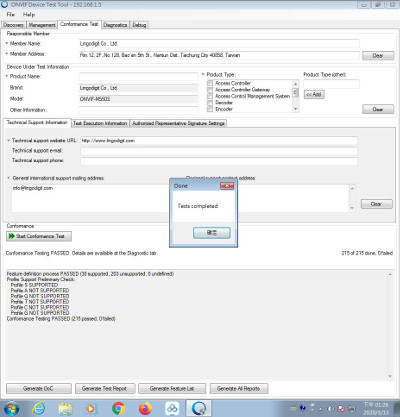Click the Product Name input field

(138, 77)
